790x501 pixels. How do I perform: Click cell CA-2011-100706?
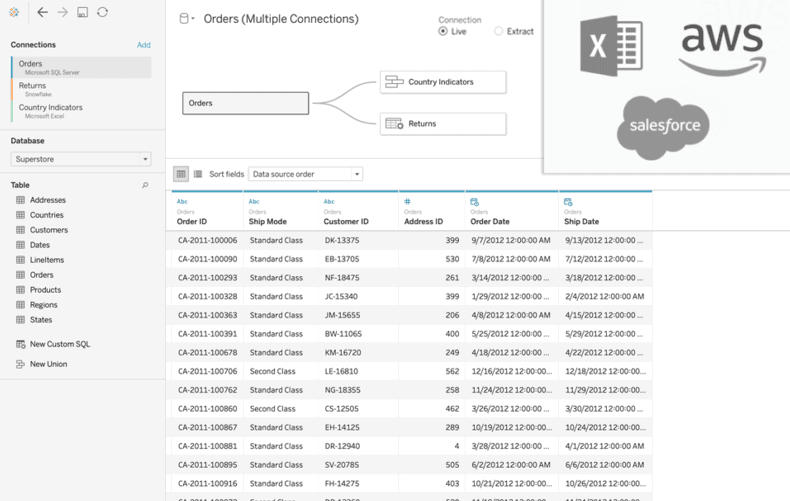(x=207, y=371)
